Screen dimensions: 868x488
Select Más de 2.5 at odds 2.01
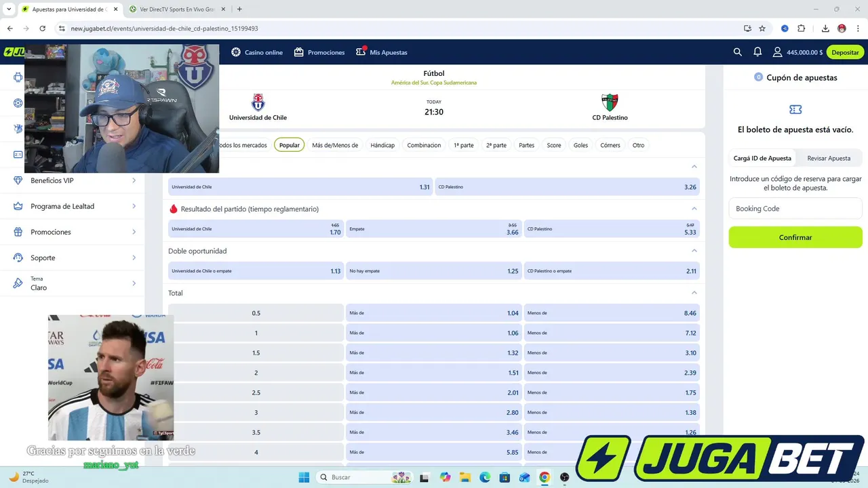pos(433,392)
